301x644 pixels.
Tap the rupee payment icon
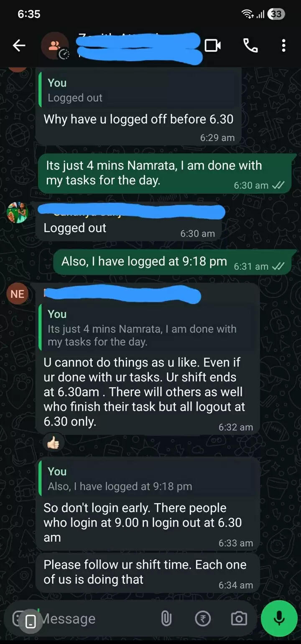tap(203, 619)
